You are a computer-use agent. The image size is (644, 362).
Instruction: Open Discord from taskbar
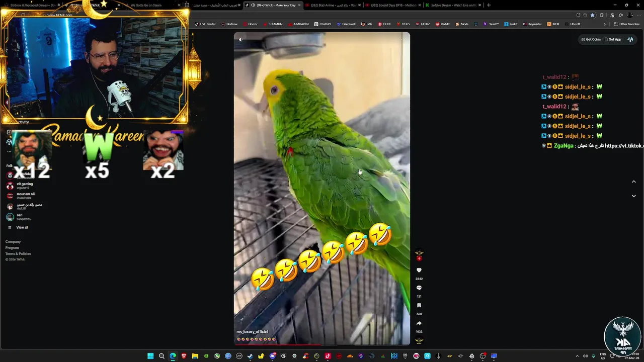pyautogui.click(x=272, y=356)
